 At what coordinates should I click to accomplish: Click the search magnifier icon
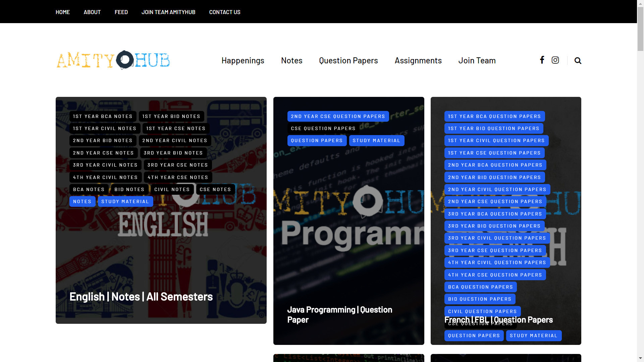tap(578, 61)
